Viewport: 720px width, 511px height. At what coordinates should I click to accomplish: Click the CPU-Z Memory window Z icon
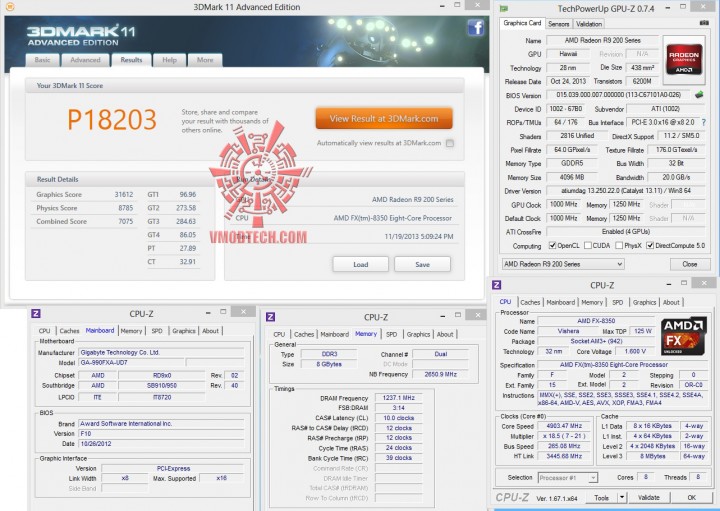(x=270, y=317)
